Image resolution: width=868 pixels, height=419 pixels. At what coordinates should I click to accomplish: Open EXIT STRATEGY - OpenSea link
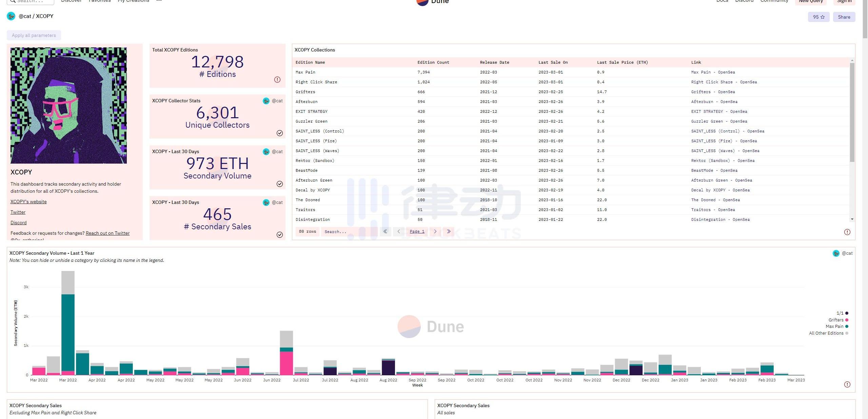(719, 111)
